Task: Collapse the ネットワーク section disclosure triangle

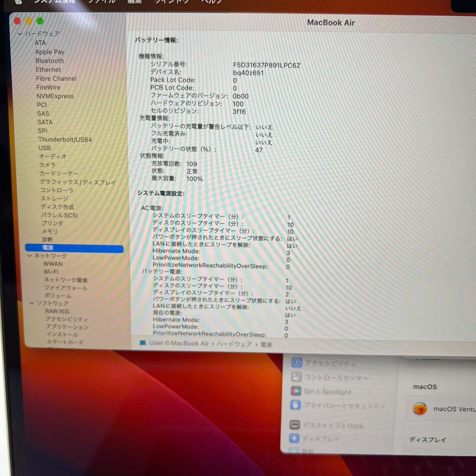Action: tap(30, 256)
